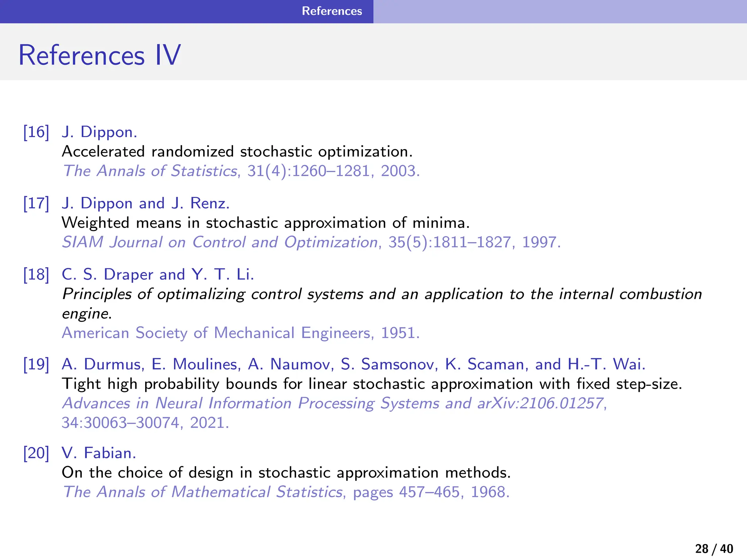Click the 28 / 40 page counter
Screen dimensions: 747x560
tap(714, 549)
